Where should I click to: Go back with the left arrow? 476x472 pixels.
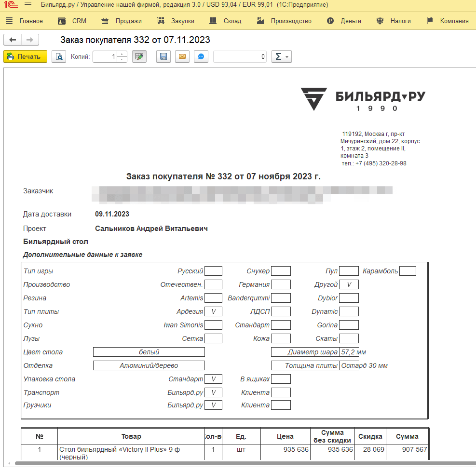[13, 40]
